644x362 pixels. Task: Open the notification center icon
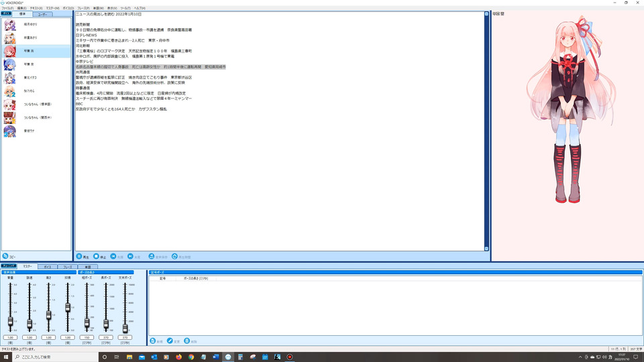tap(636, 357)
